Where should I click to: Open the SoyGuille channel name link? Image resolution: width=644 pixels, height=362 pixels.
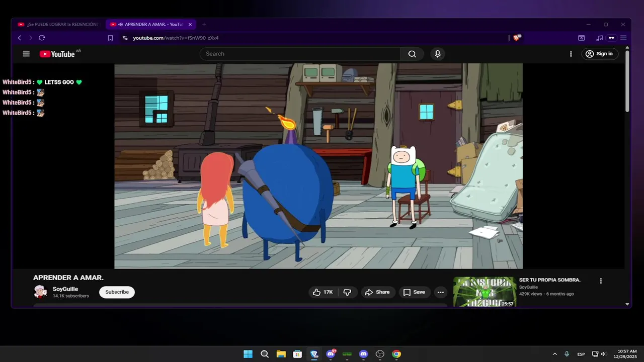(x=65, y=289)
